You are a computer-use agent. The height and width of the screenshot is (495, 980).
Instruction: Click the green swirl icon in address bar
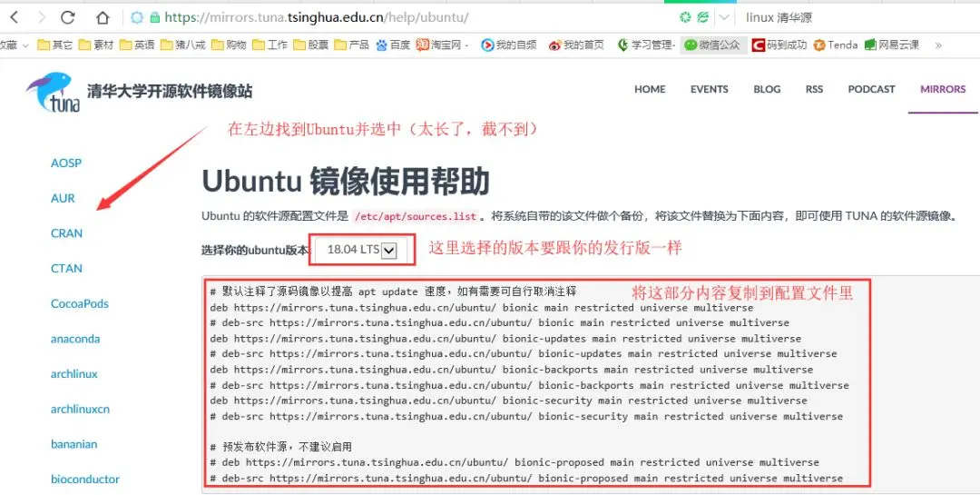686,17
